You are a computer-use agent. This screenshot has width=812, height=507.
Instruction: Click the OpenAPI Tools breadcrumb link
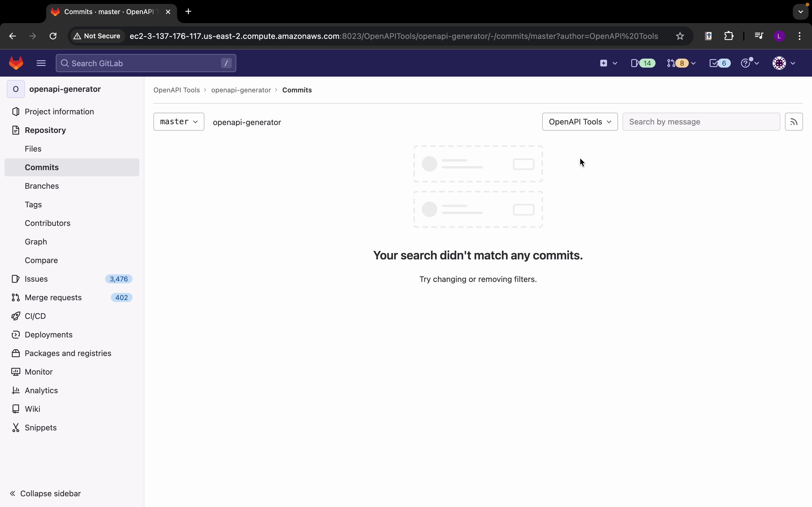(x=176, y=90)
